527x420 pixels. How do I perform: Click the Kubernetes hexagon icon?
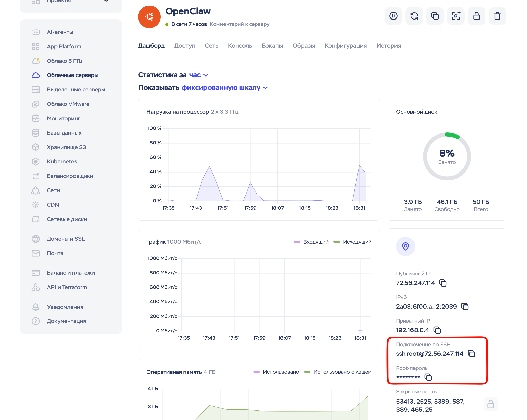[x=36, y=162]
